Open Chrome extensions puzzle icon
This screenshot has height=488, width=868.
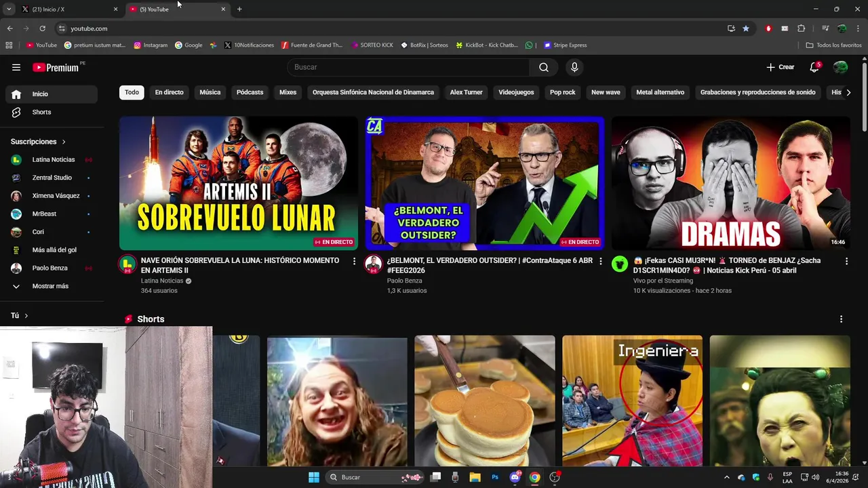(x=802, y=28)
